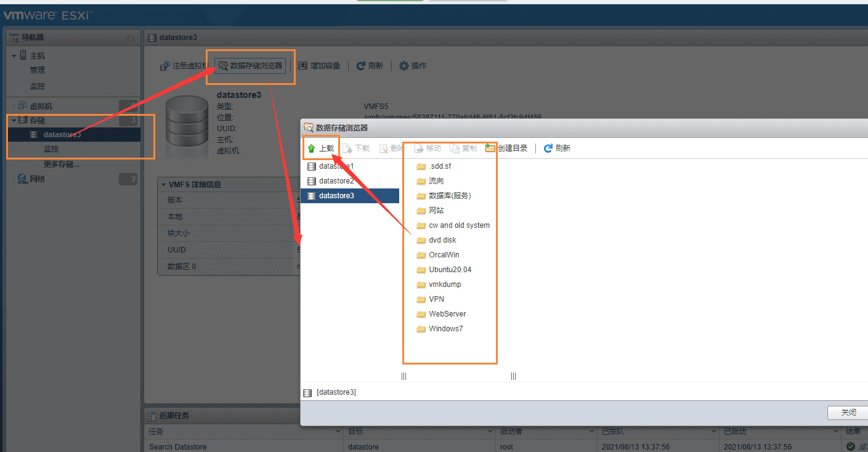The width and height of the screenshot is (868, 452).
Task: Expand the 虚拟机 virtual machines node
Action: pyautogui.click(x=14, y=106)
